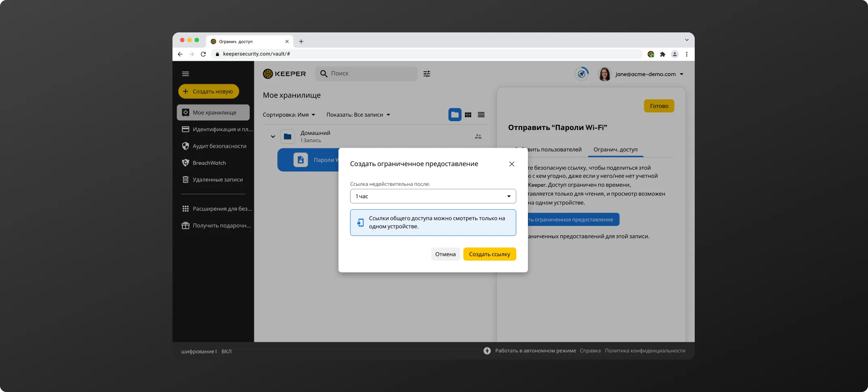Click Keeper extension icon in toolbar
The width and height of the screenshot is (868, 392).
651,54
